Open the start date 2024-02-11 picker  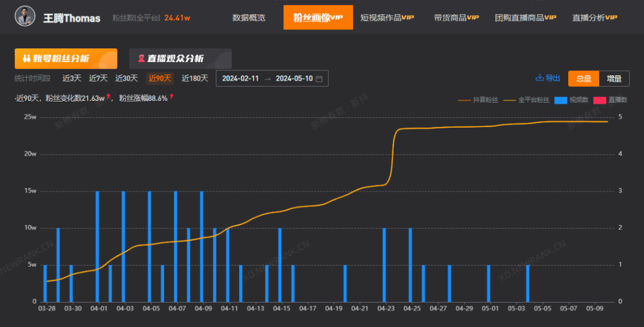[x=240, y=79]
